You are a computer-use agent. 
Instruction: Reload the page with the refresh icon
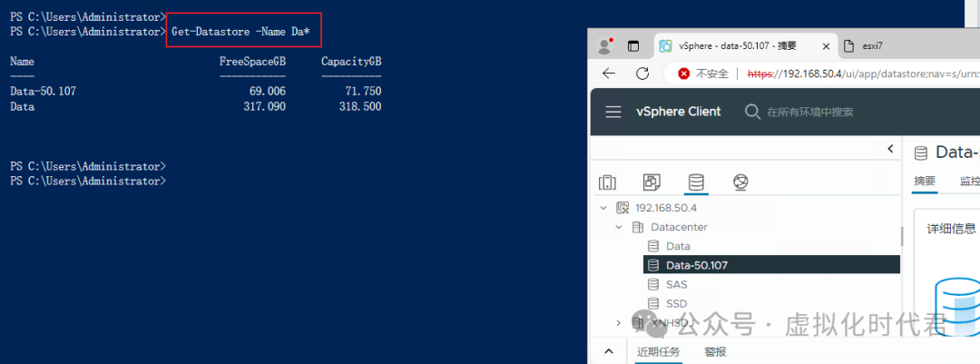click(642, 74)
